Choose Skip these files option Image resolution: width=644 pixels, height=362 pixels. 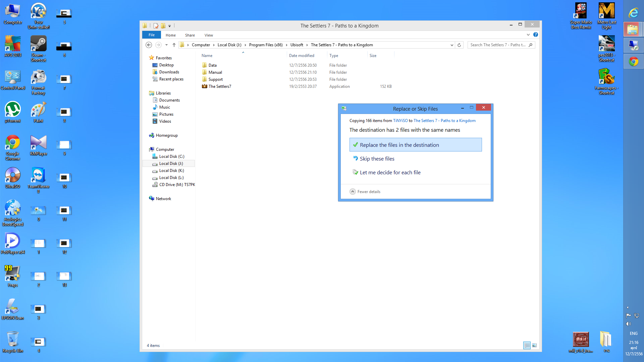pyautogui.click(x=377, y=159)
